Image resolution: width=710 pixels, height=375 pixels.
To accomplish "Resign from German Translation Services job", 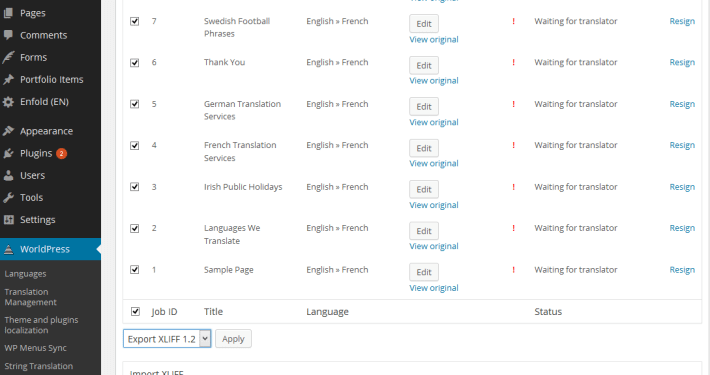I will (682, 105).
